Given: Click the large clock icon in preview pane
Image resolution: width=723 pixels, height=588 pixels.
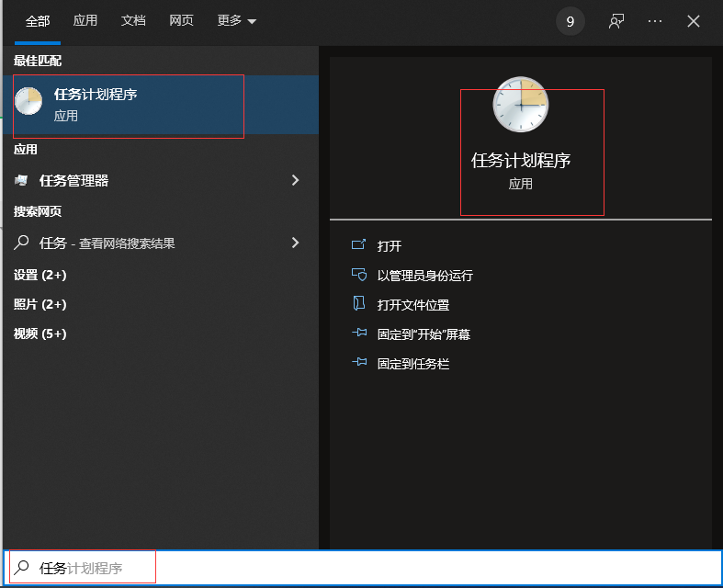Looking at the screenshot, I should tap(521, 105).
